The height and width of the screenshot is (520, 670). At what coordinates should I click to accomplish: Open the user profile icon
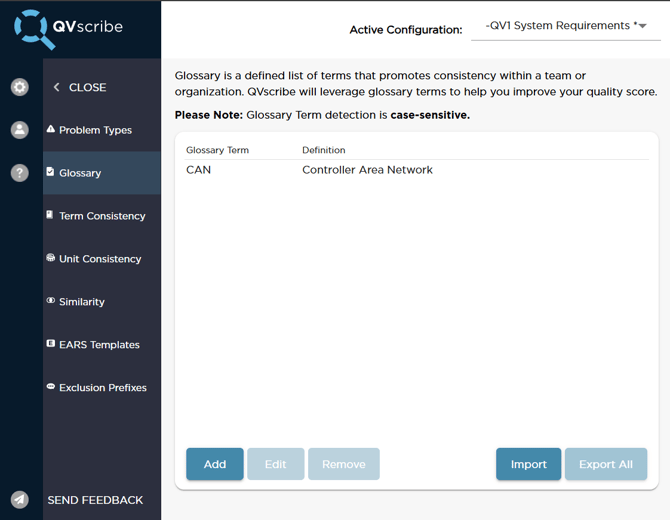point(20,130)
